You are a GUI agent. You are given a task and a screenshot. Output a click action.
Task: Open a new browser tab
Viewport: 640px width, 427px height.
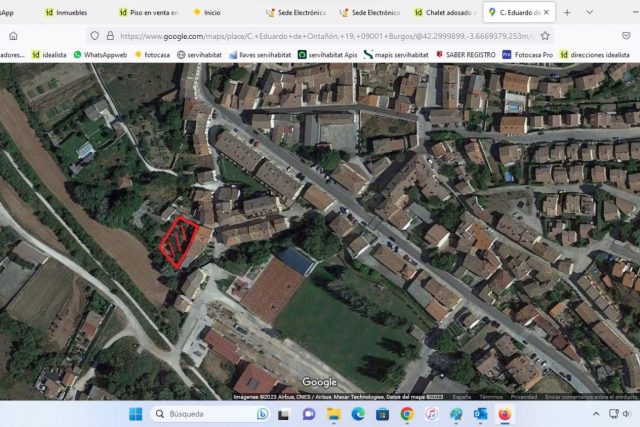click(x=567, y=13)
